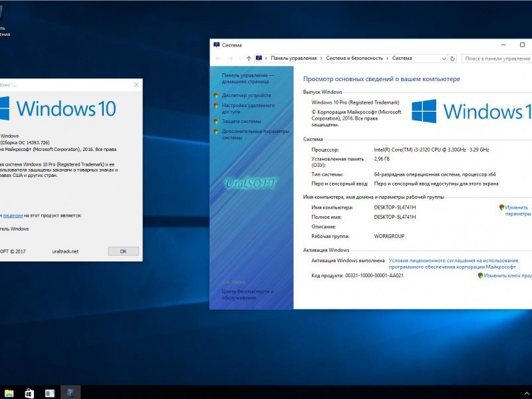
Task: Expand the chevron after the address bar computer icon
Action: point(267,59)
